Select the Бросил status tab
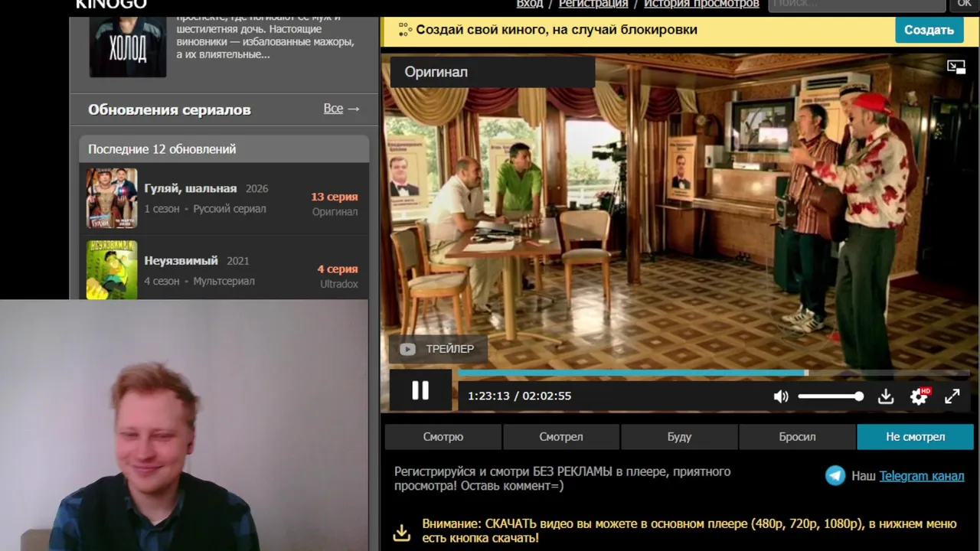Viewport: 980px width, 551px height. coord(797,437)
